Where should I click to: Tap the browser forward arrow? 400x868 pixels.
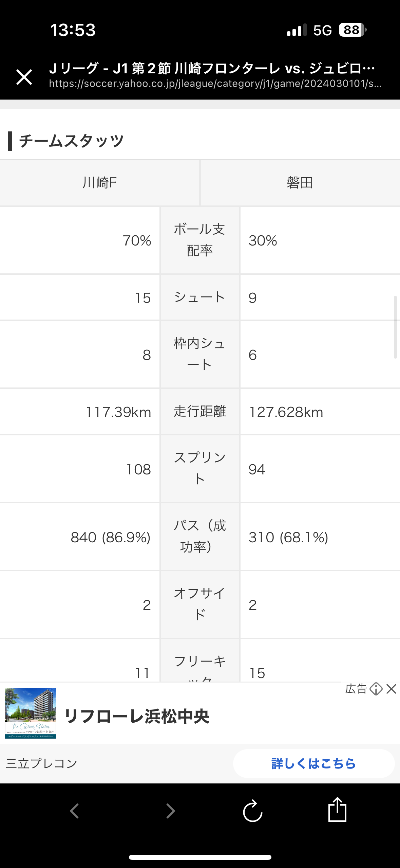(x=170, y=811)
